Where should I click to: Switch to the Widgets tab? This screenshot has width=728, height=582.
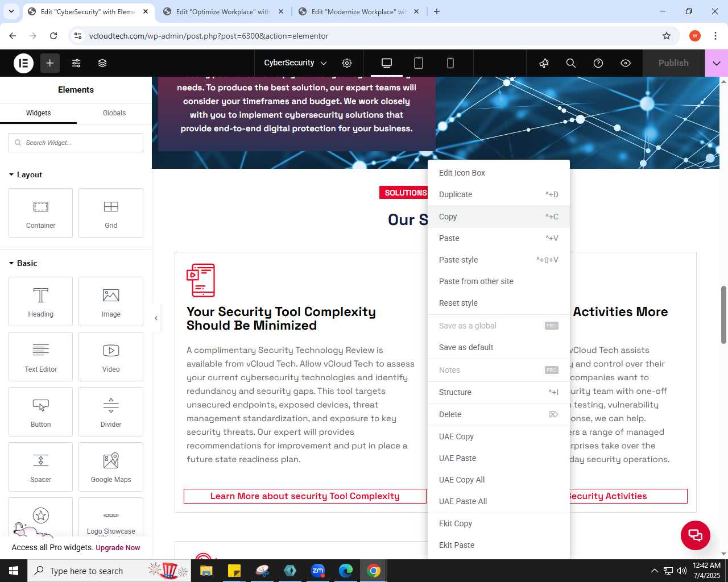pyautogui.click(x=38, y=113)
